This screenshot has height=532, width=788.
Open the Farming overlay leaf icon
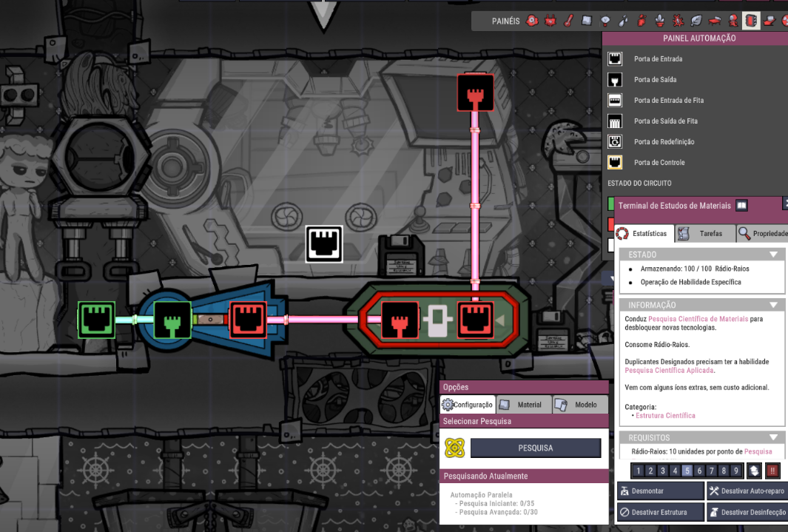[696, 21]
